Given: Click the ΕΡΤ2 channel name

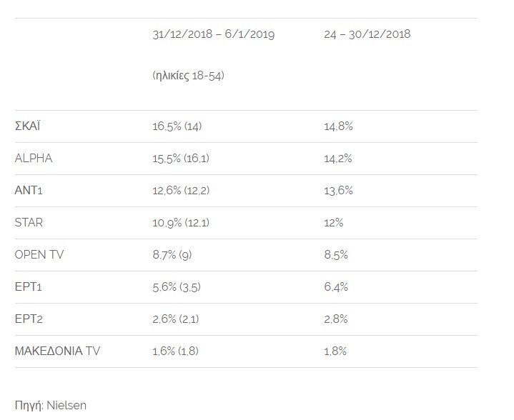Looking at the screenshot, I should tap(29, 319).
